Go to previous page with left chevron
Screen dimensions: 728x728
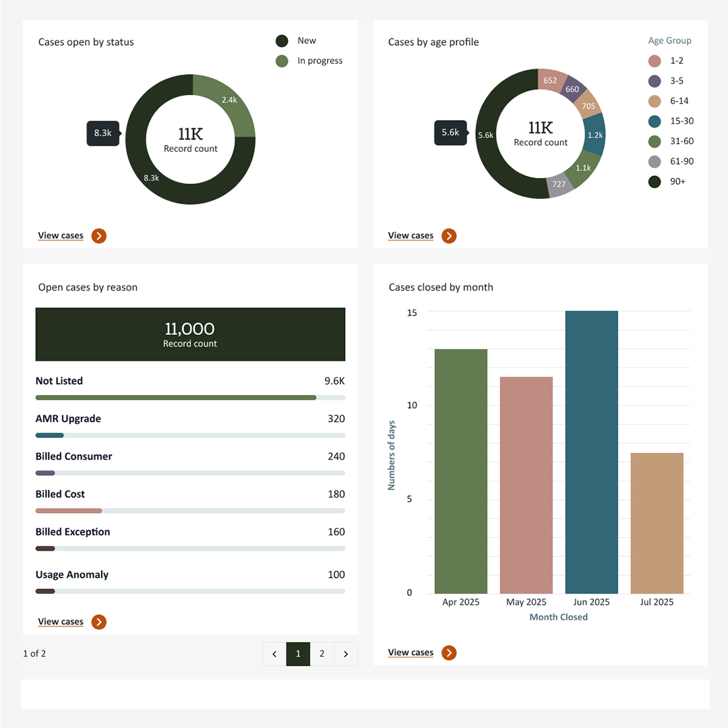click(274, 654)
